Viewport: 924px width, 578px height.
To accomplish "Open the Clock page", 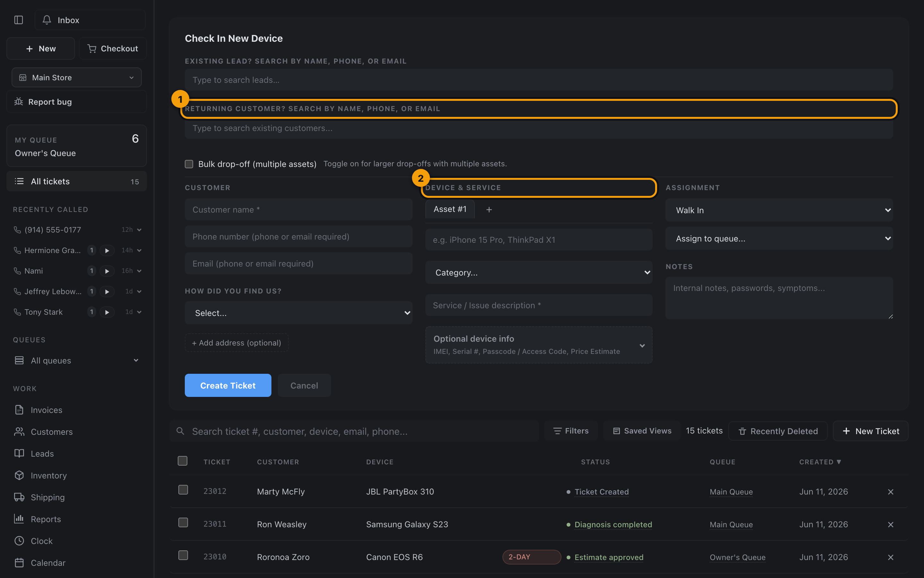I will (33, 540).
